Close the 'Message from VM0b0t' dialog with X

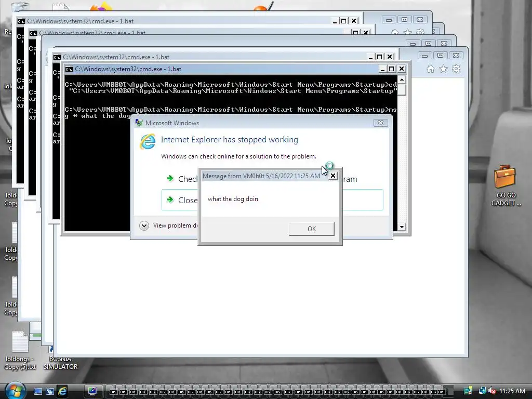(x=333, y=176)
